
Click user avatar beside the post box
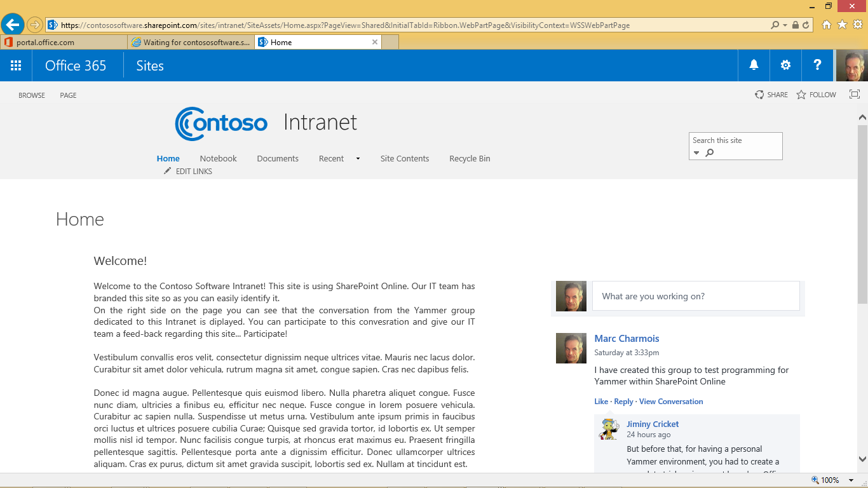571,296
